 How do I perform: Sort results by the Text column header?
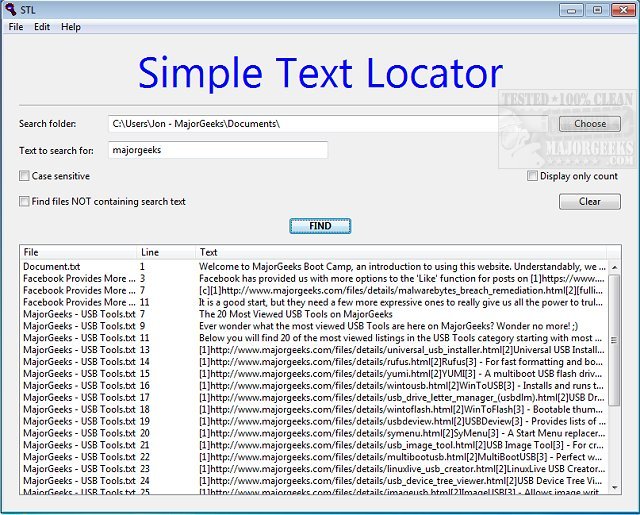pos(401,252)
